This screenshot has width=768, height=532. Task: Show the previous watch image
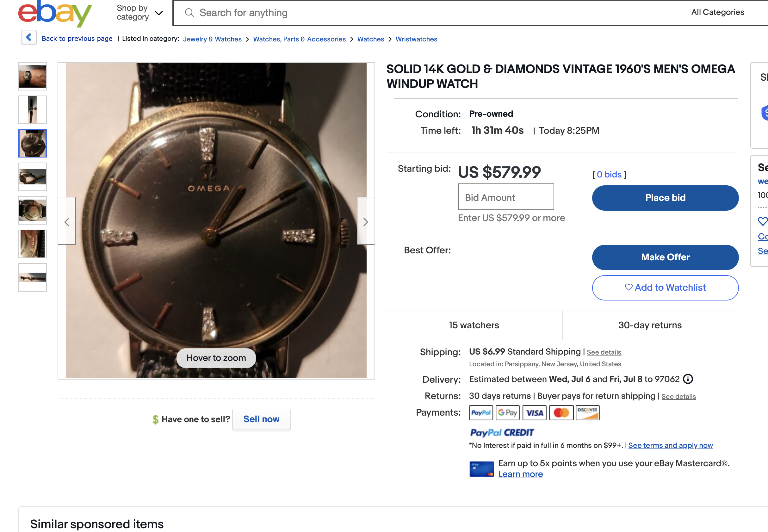67,222
